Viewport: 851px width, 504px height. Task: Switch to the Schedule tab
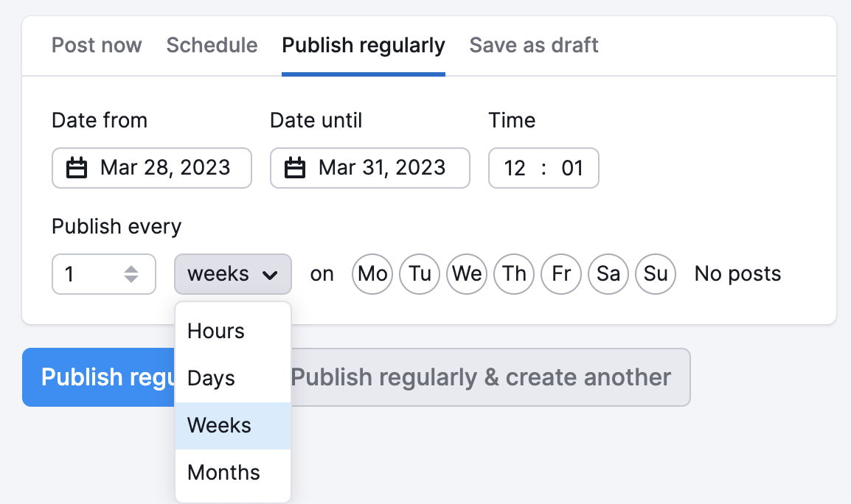pos(212,45)
